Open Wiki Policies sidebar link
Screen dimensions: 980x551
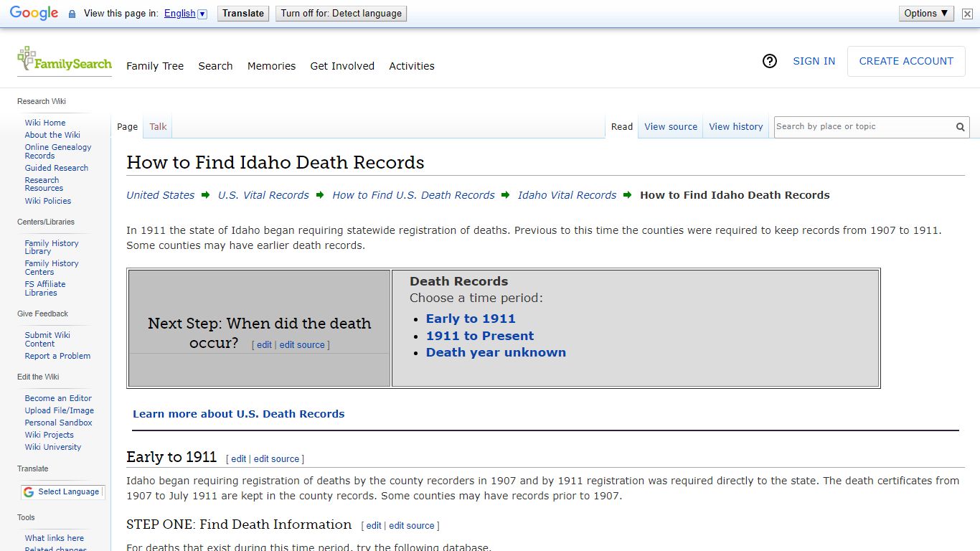pos(48,201)
